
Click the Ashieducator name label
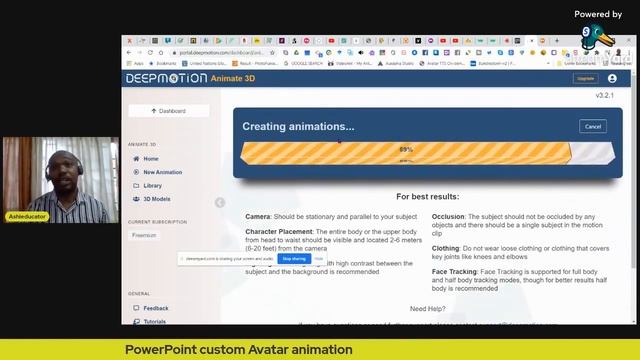pyautogui.click(x=27, y=217)
